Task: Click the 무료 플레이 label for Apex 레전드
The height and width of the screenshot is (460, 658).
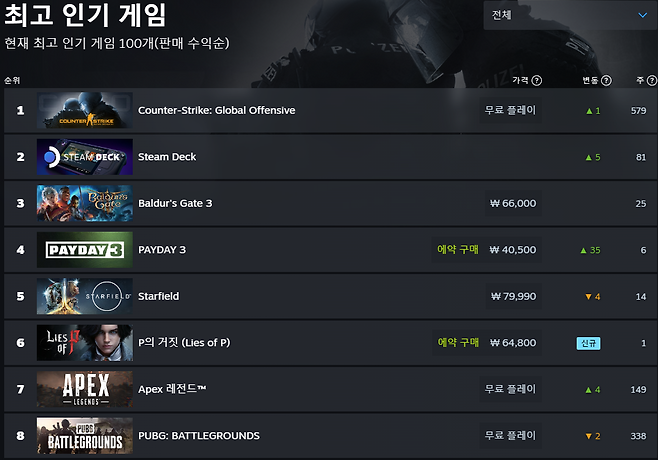Action: pos(510,389)
